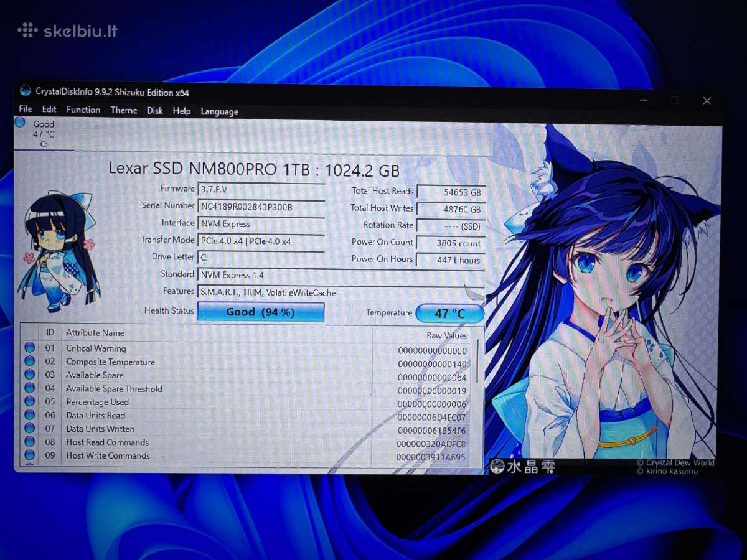This screenshot has height=560, width=747.
Task: Click the status circle for Percentage Used row
Action: [x=29, y=401]
